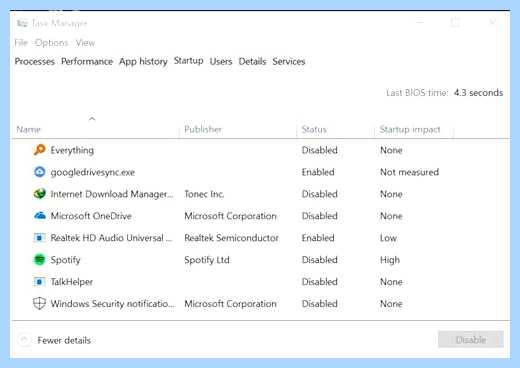Click the Microsoft OneDrive cloud icon
520x368 pixels.
click(x=40, y=216)
